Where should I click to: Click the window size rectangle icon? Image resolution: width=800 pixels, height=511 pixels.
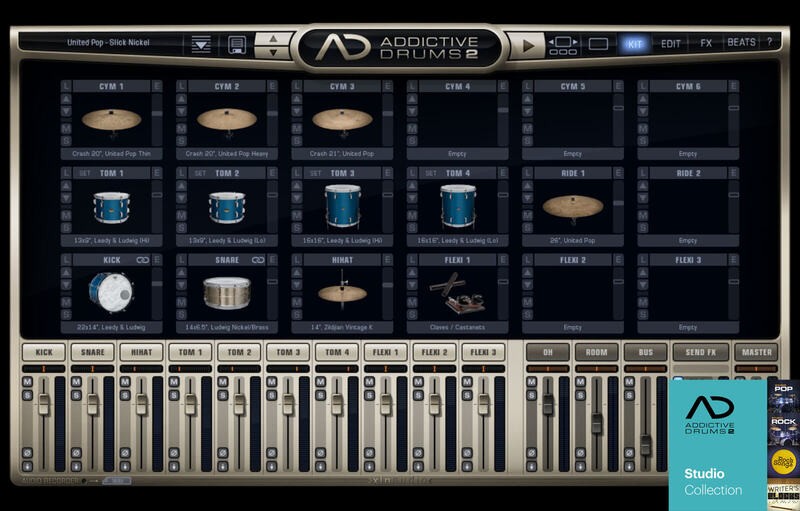pos(598,44)
